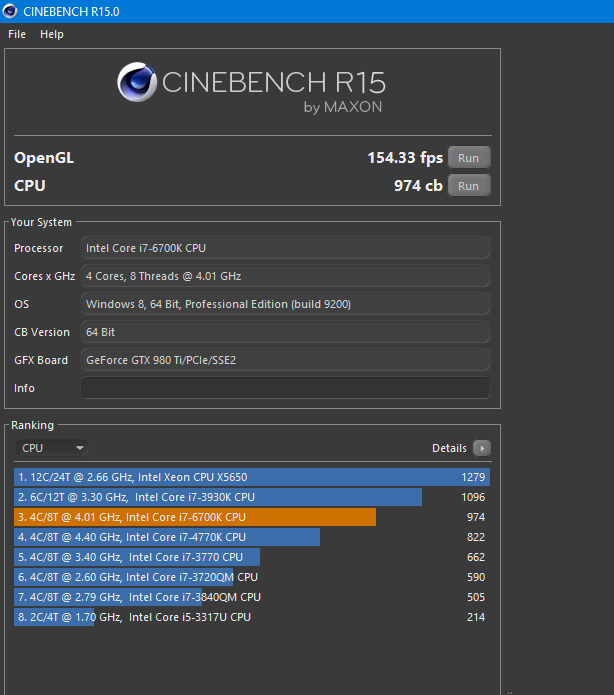Click the CINEBENCH R15.0 window title

point(71,12)
